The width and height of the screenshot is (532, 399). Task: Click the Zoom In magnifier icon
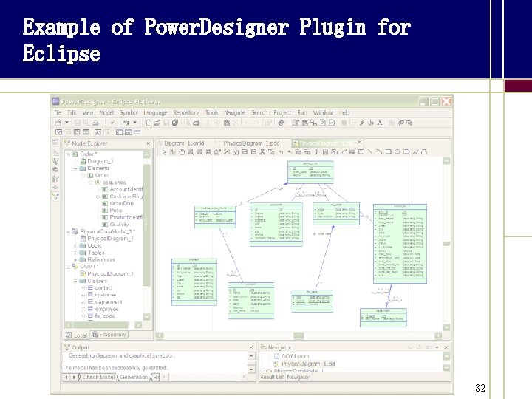point(191,151)
